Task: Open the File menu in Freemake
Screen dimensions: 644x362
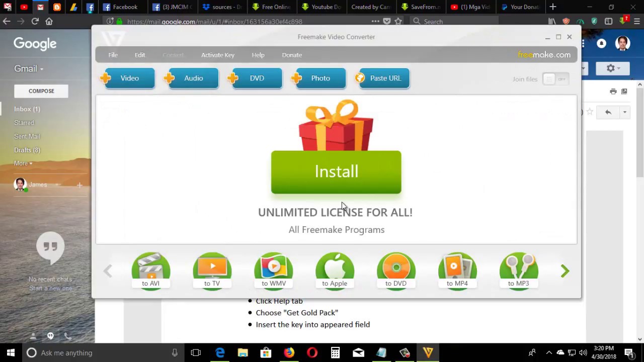Action: 113,55
